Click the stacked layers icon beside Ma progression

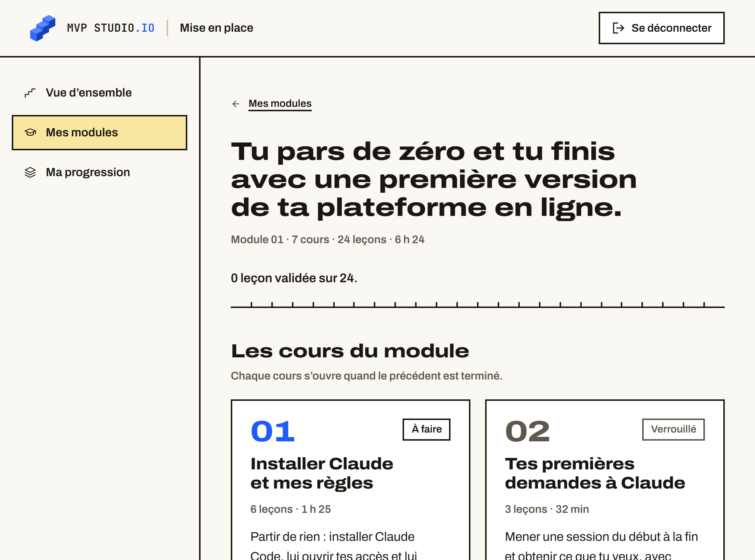coord(30,172)
